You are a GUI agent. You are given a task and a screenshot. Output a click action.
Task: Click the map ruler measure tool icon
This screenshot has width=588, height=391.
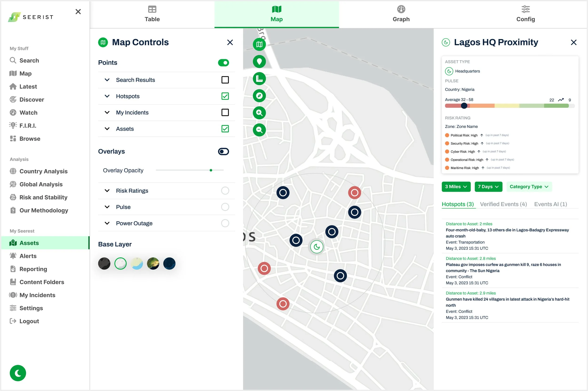(259, 79)
